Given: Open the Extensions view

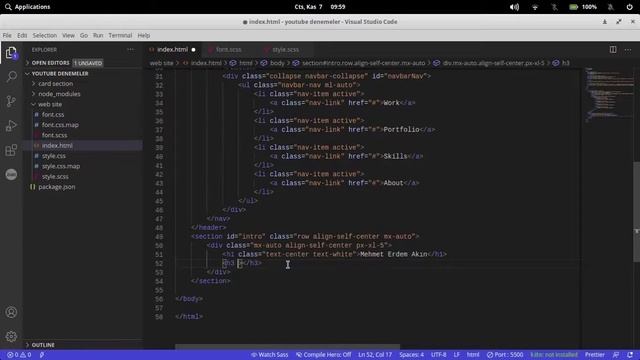Looking at the screenshot, I should pos(11,150).
